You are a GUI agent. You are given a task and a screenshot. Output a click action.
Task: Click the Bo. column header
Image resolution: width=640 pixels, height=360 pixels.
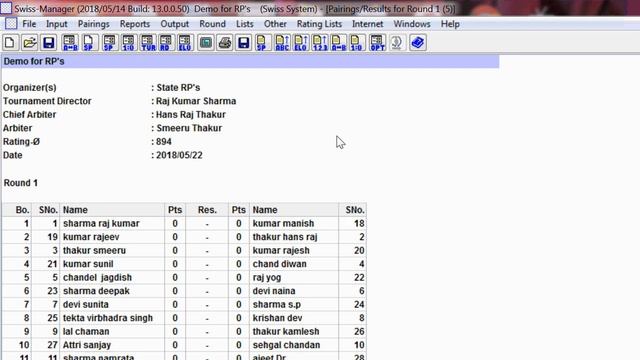17,210
